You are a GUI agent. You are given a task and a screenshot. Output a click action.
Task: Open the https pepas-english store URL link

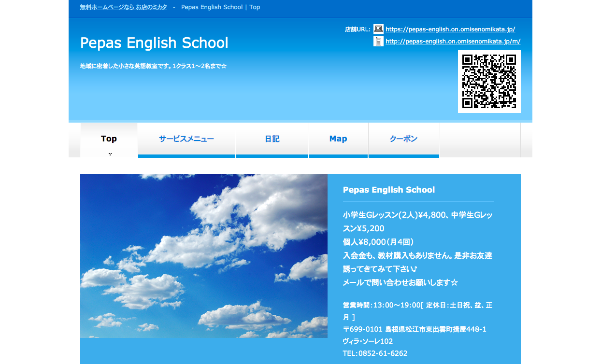(x=450, y=29)
